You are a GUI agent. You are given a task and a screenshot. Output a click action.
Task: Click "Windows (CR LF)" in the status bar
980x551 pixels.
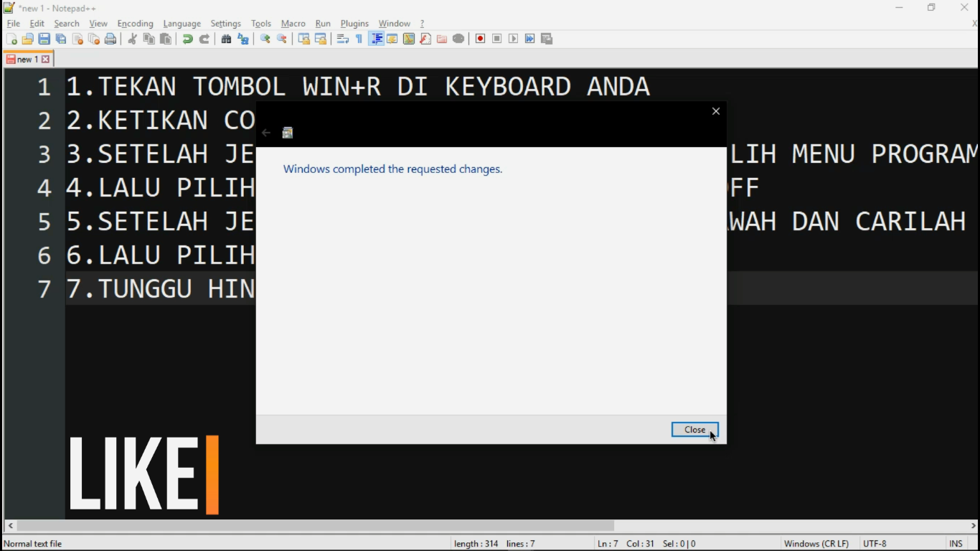click(816, 544)
